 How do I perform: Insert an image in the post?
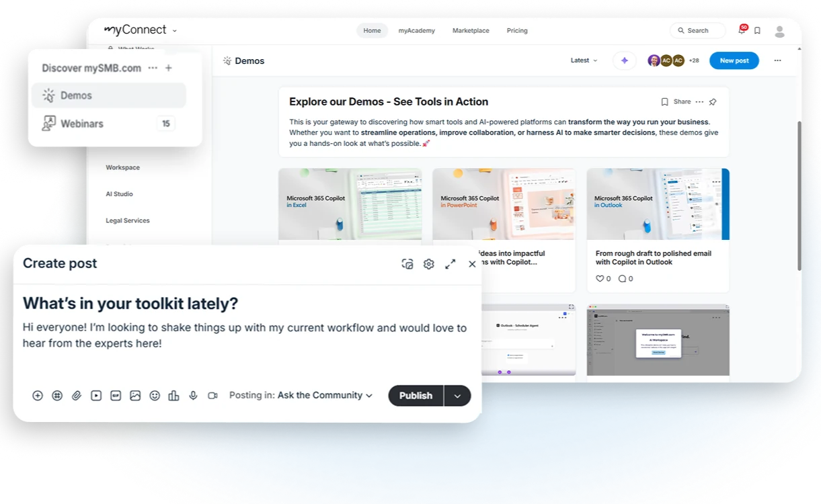pyautogui.click(x=135, y=396)
